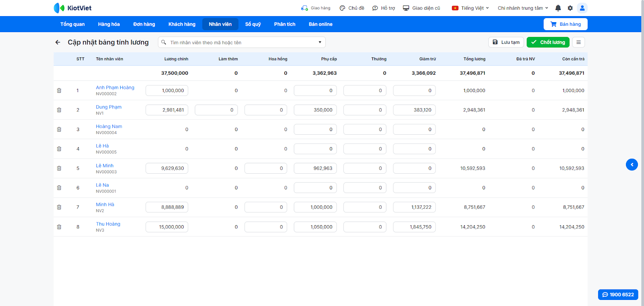Viewport: 644px width, 306px height.
Task: Open Dung Phạm employee link
Action: [x=109, y=107]
